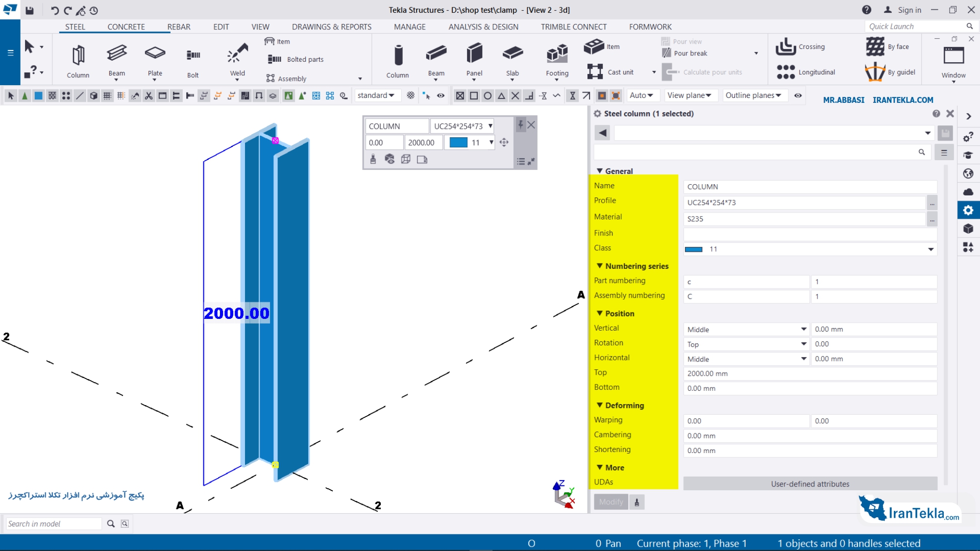Open the help question mark icon
Viewport: 980px width, 551px height.
click(x=867, y=10)
